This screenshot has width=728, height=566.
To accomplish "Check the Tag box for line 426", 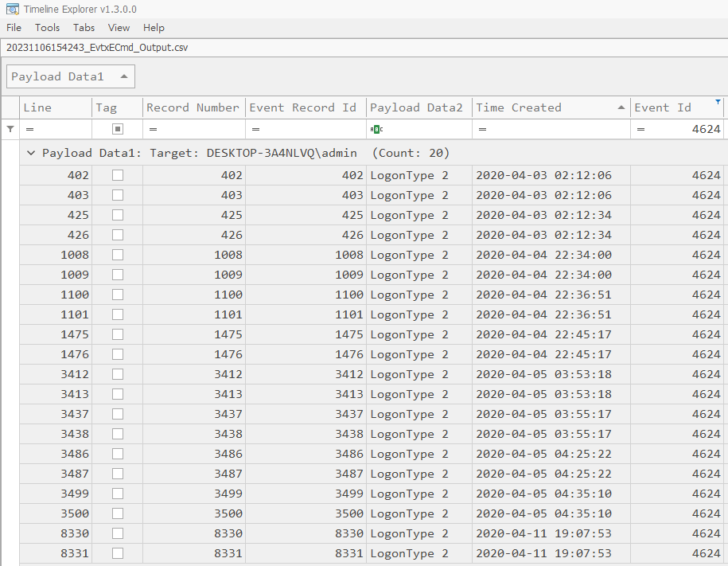I will pyautogui.click(x=118, y=235).
